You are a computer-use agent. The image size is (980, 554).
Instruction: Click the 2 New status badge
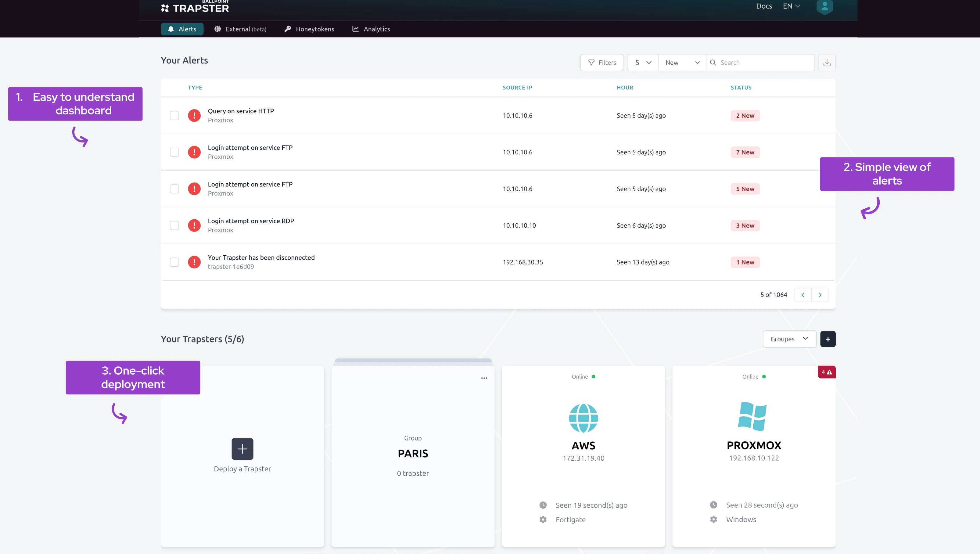(x=745, y=116)
